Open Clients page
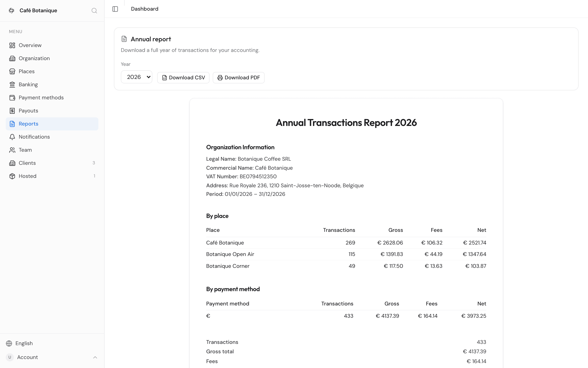The width and height of the screenshot is (588, 368). [x=52, y=163]
